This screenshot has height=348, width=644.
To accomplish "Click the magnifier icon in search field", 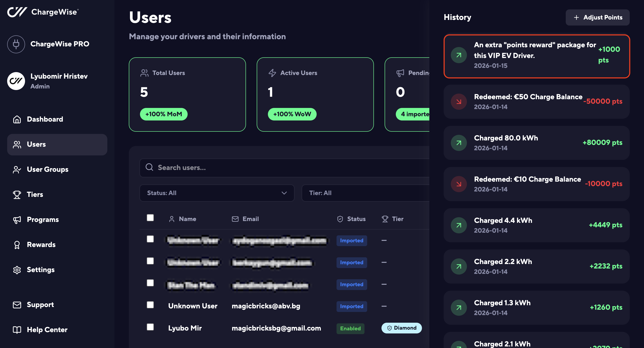I will point(149,167).
